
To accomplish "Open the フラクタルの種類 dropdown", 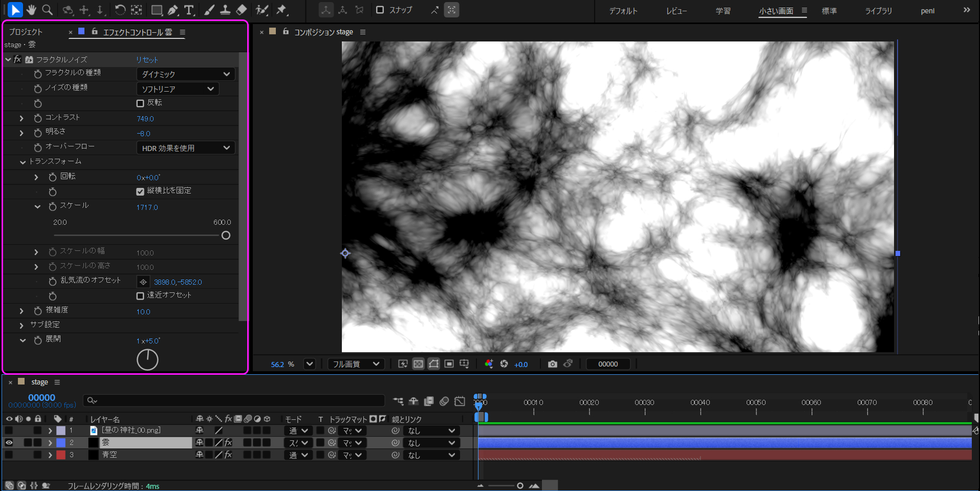I will tap(185, 74).
